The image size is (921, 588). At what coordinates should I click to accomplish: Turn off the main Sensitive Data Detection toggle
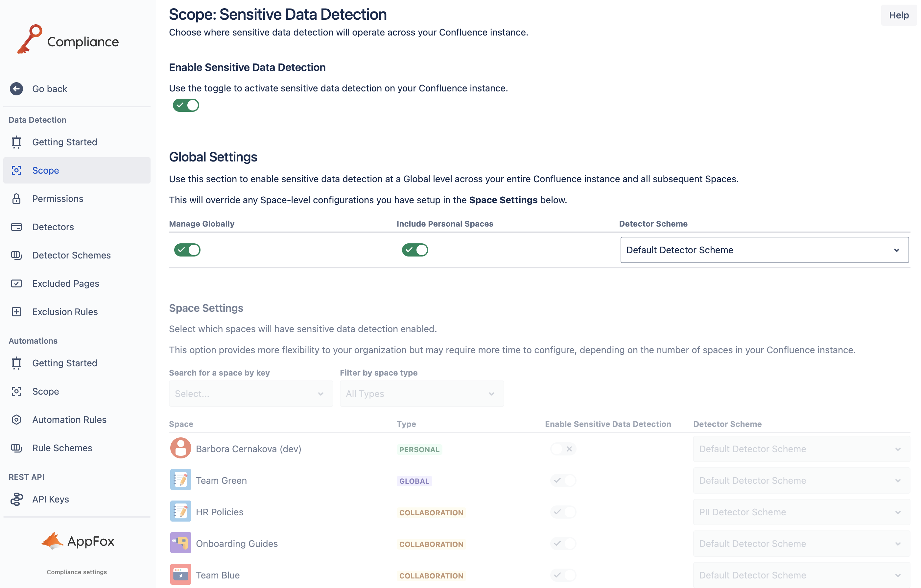pos(186,105)
